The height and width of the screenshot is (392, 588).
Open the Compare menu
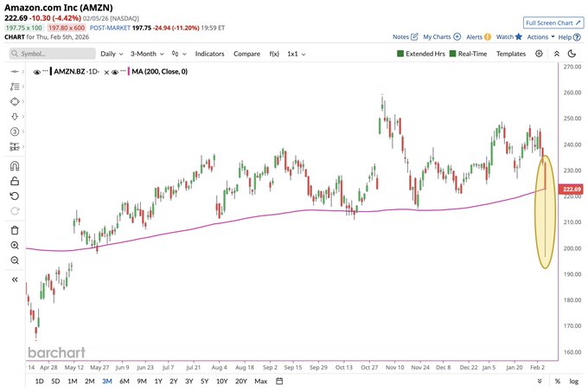(x=246, y=54)
